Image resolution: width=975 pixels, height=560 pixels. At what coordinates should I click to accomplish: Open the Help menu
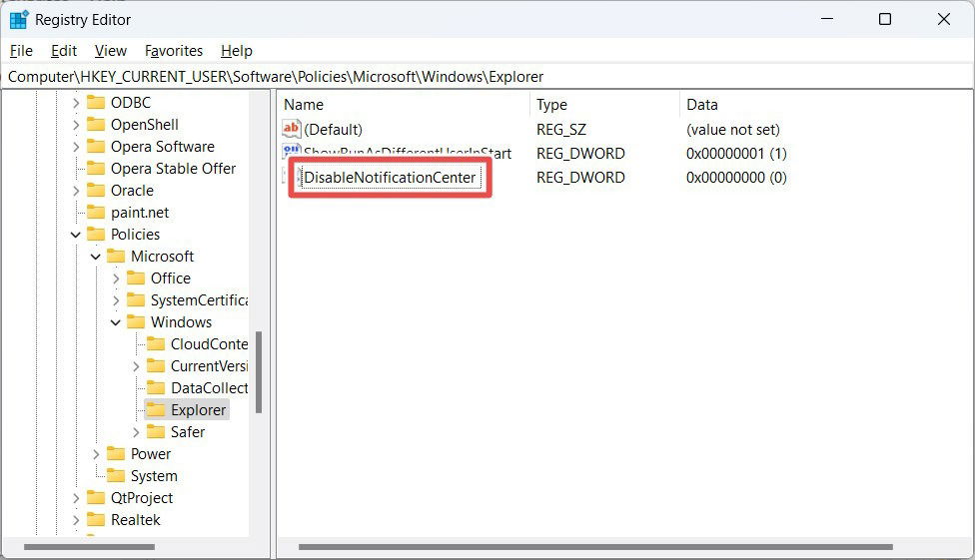[x=237, y=51]
